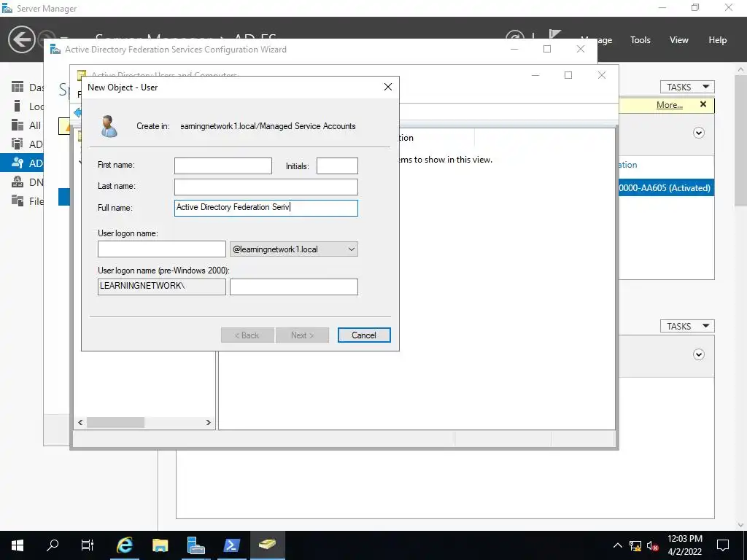Click the notifications flag icon in Server Manager
This screenshot has height=560, width=747.
(x=554, y=34)
